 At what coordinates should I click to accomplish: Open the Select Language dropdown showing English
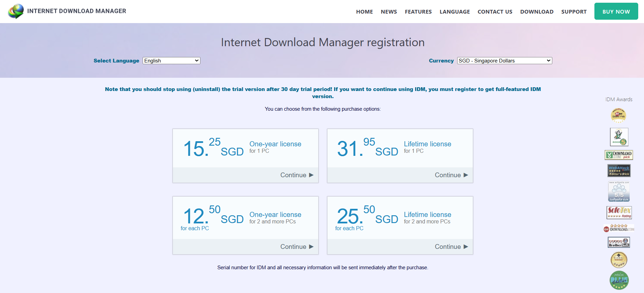(172, 60)
